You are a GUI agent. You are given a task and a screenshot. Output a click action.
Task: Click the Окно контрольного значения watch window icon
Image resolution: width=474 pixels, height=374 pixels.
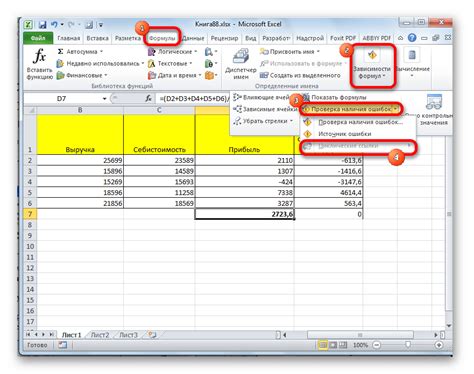434,102
